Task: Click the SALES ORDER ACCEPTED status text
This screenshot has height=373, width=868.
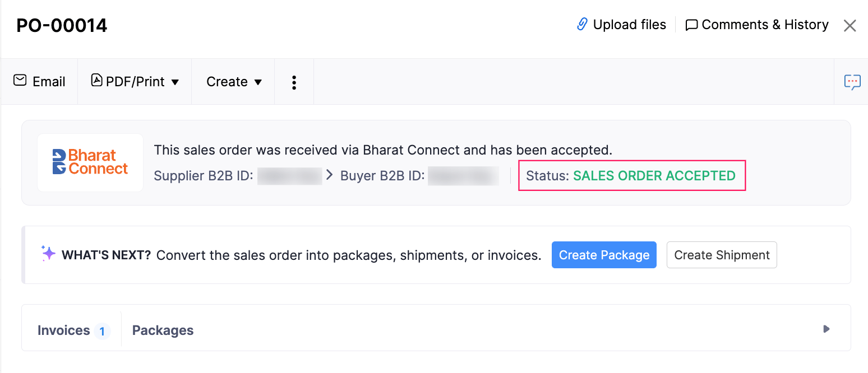Action: click(654, 175)
